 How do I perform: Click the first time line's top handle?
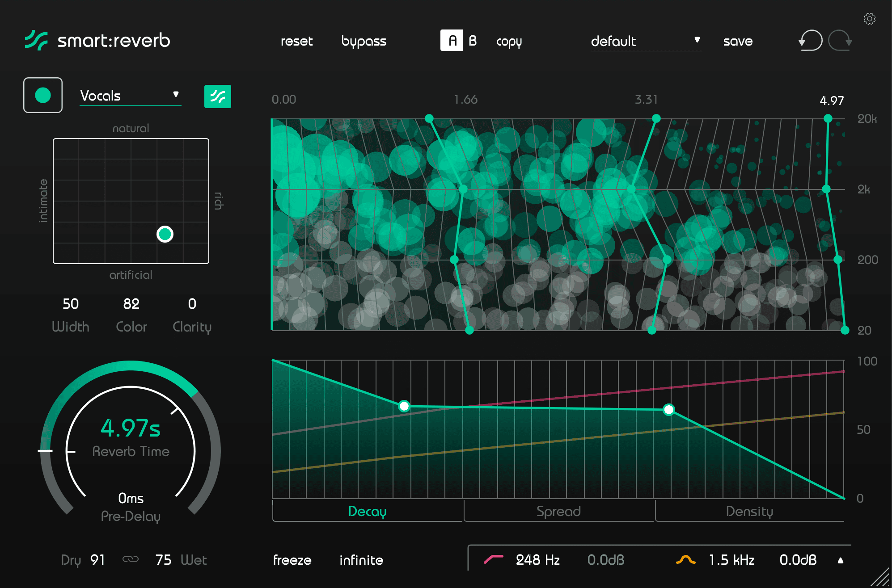pos(429,118)
